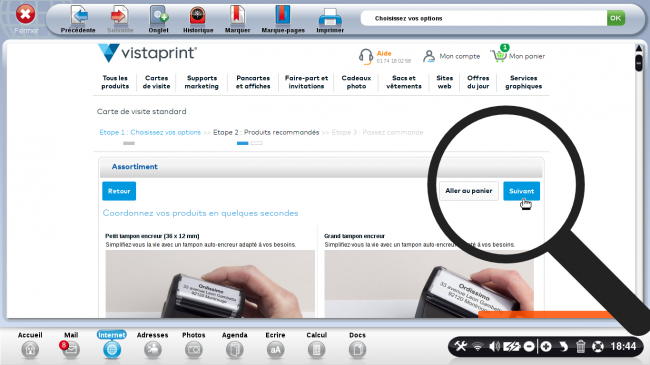
Task: Click the blue Retour button
Action: [x=119, y=191]
